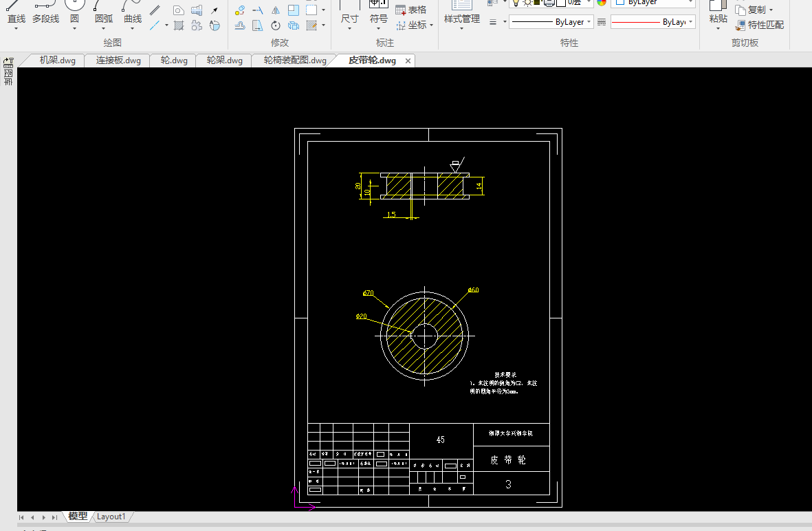Viewport: 812px width, 531px height.
Task: Open the black ByLayer linetype dropdown
Action: click(551, 22)
